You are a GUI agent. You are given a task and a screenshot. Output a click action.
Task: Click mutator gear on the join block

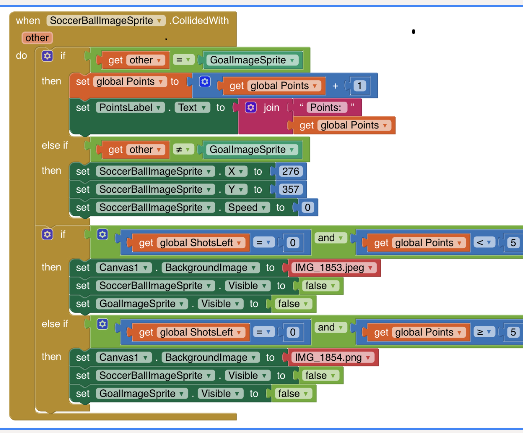tap(251, 107)
